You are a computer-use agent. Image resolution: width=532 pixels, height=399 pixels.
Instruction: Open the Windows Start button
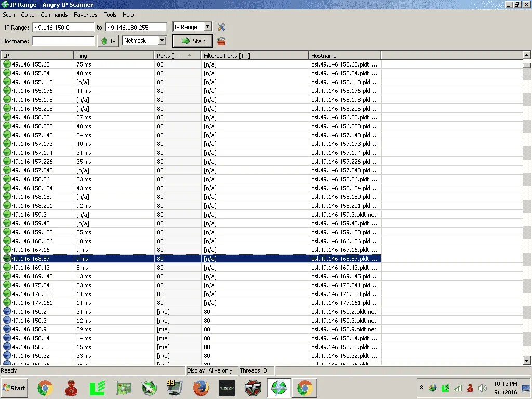click(x=14, y=388)
